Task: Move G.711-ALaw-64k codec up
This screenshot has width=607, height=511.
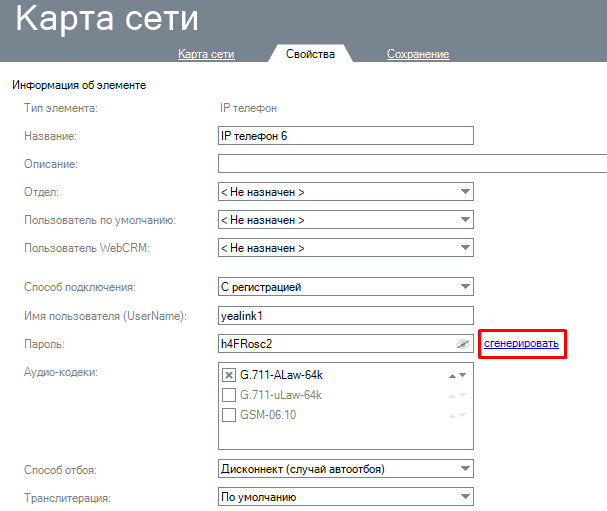Action: tap(452, 375)
